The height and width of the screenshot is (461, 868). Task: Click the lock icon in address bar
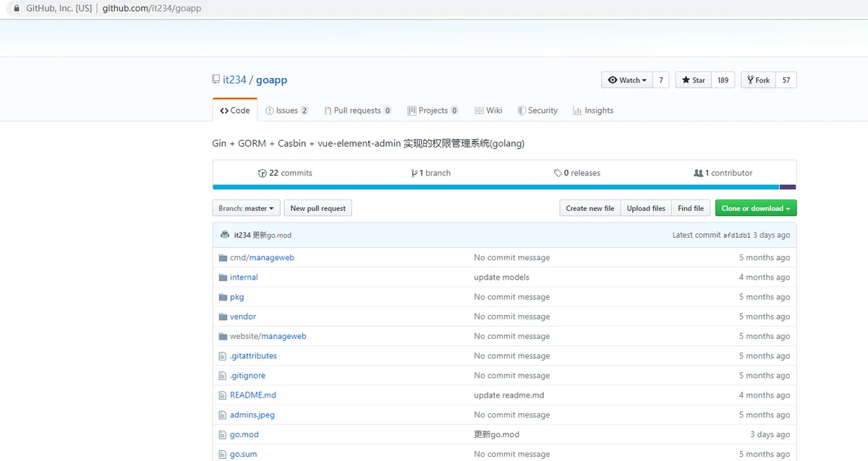pyautogui.click(x=16, y=9)
